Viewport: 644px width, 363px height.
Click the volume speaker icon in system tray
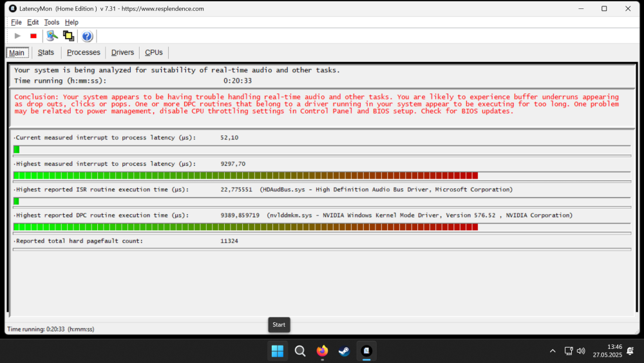coord(581,351)
